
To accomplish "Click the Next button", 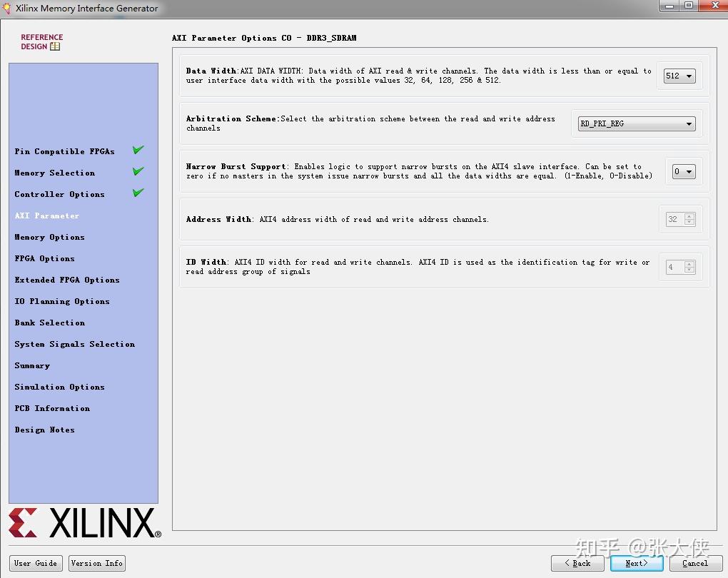I will pos(636,563).
